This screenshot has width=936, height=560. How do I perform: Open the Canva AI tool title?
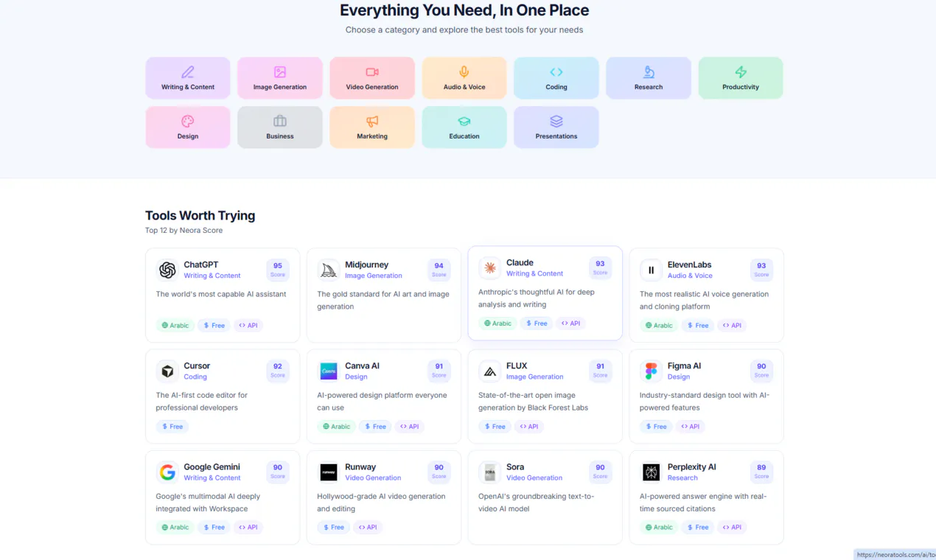[363, 365]
